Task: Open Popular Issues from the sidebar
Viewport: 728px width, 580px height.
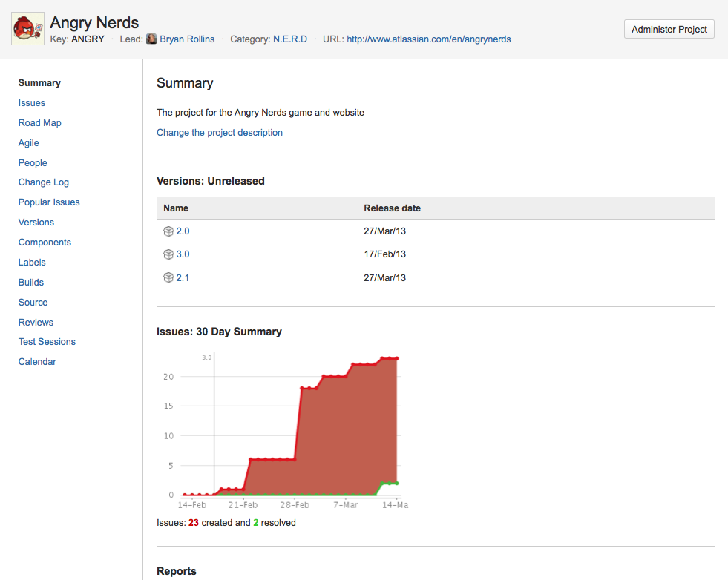Action: pyautogui.click(x=49, y=202)
